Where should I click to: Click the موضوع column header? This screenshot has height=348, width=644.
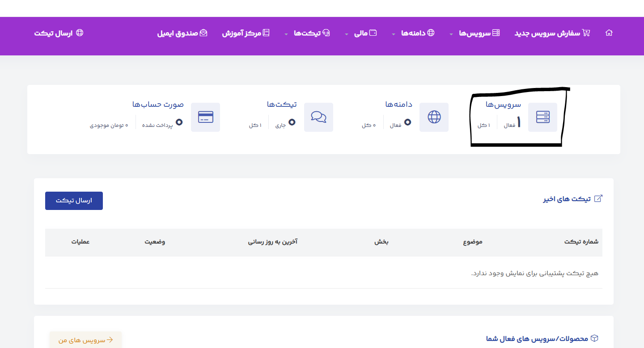point(473,242)
